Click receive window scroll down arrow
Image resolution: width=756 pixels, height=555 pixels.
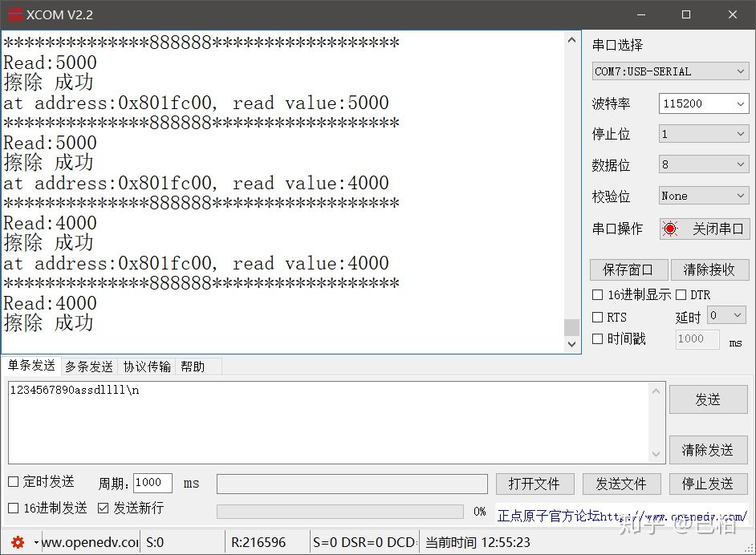point(571,344)
